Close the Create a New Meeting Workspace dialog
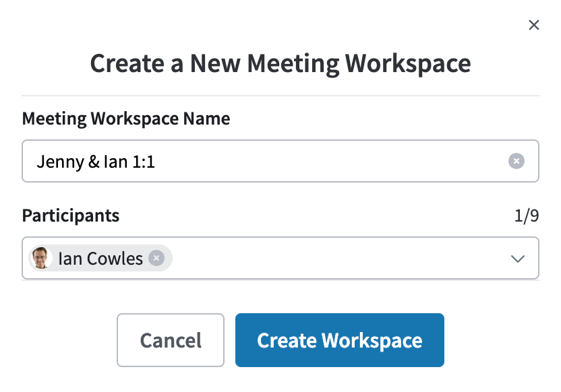 pyautogui.click(x=534, y=25)
